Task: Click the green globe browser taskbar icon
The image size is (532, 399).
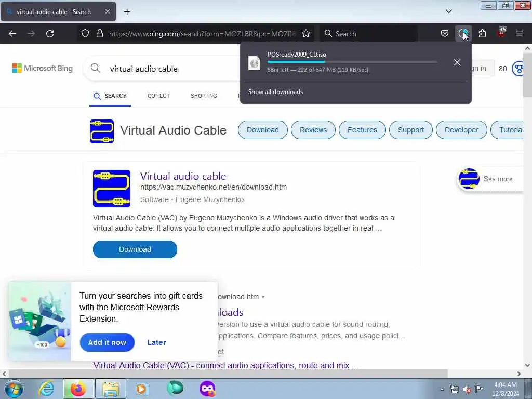Action: coord(175,389)
